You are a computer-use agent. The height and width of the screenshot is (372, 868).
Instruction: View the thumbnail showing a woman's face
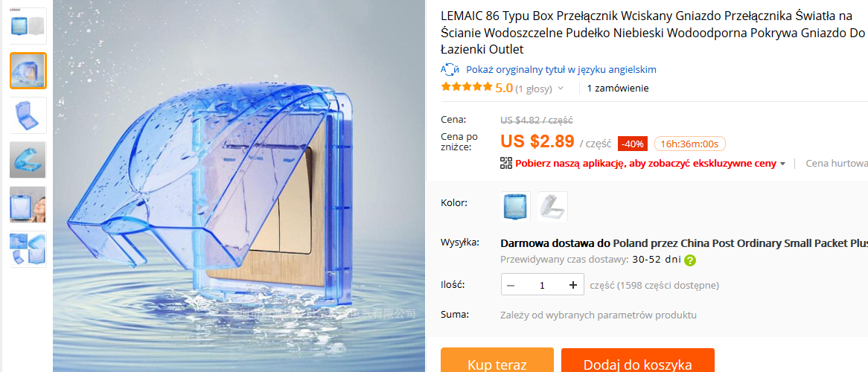click(x=28, y=205)
